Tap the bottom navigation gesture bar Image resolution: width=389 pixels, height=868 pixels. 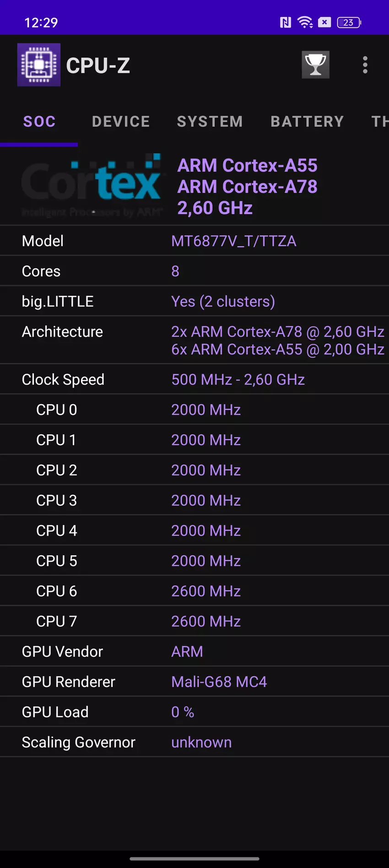coord(194,858)
